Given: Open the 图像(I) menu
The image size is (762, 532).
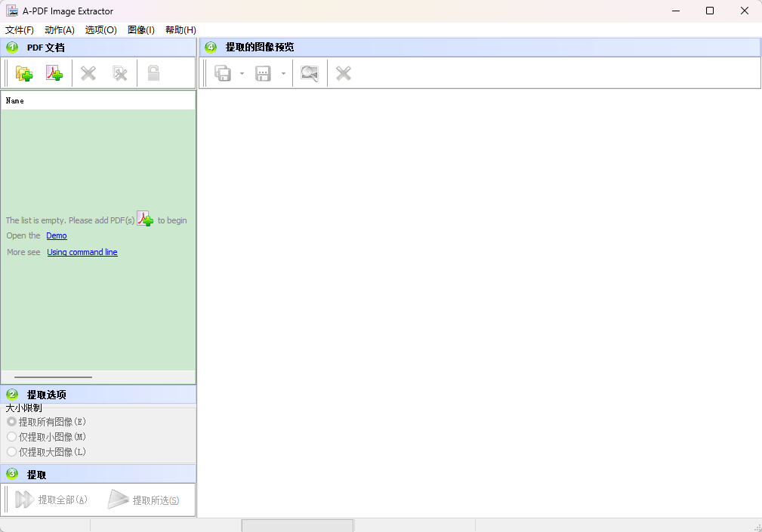Looking at the screenshot, I should point(141,30).
